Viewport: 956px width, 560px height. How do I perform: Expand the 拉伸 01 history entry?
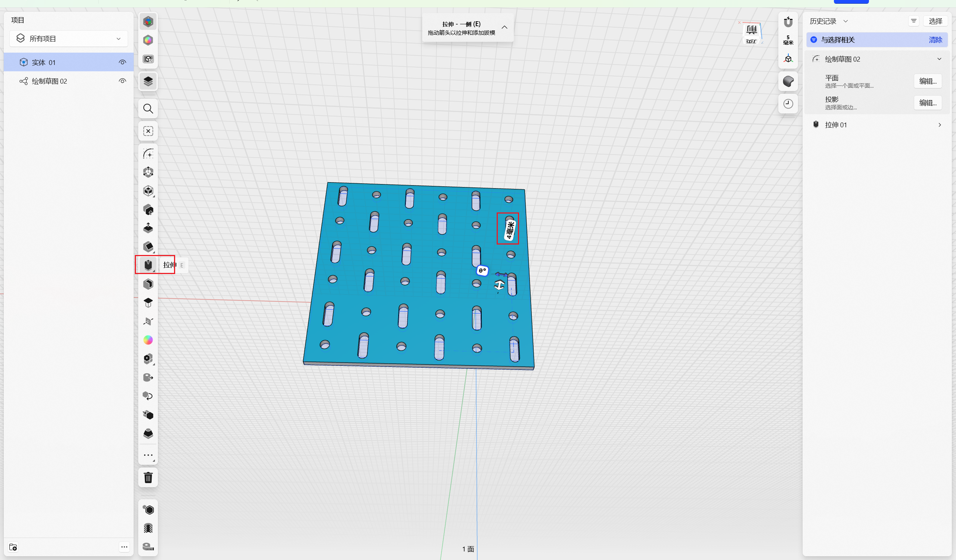(x=939, y=125)
